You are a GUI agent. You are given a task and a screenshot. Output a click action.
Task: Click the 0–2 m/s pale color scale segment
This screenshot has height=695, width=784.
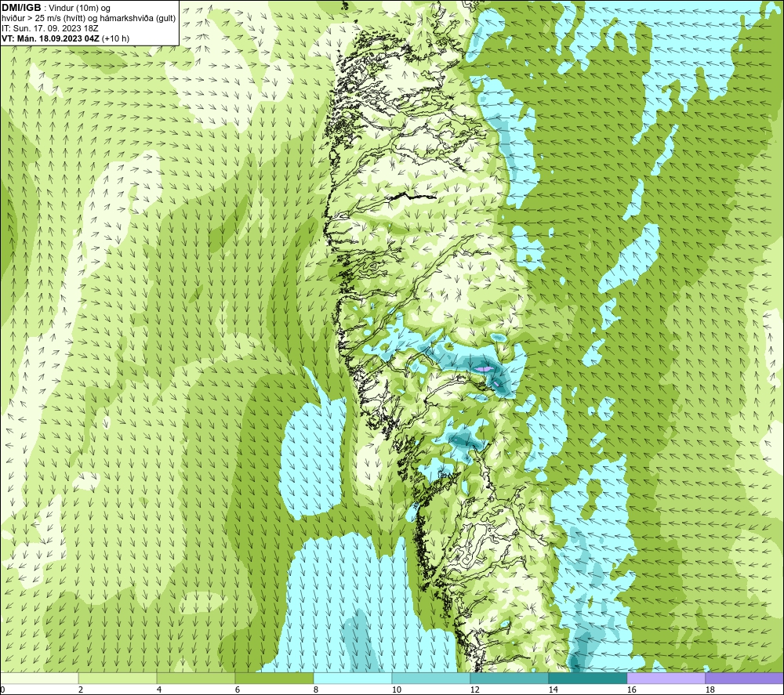pyautogui.click(x=39, y=679)
